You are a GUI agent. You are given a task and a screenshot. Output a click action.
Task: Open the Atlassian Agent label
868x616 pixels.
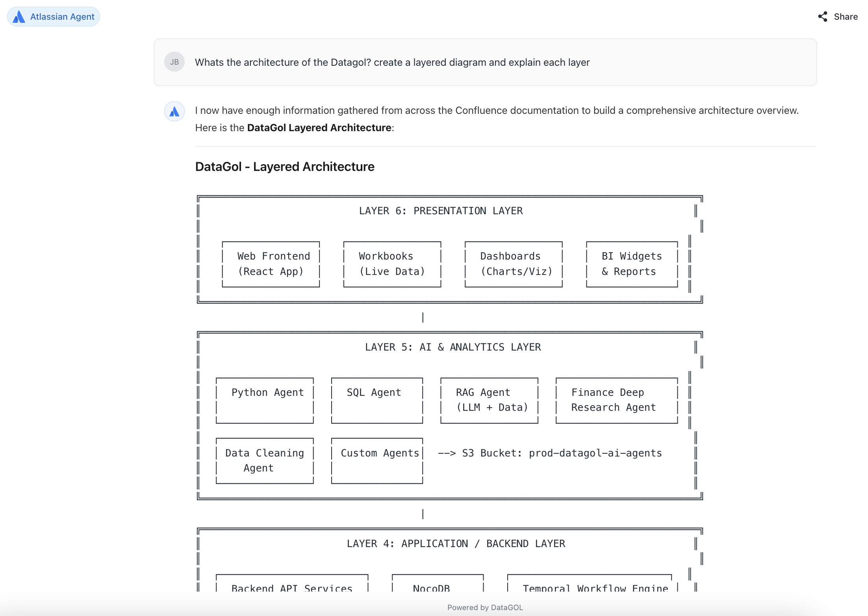coord(62,17)
